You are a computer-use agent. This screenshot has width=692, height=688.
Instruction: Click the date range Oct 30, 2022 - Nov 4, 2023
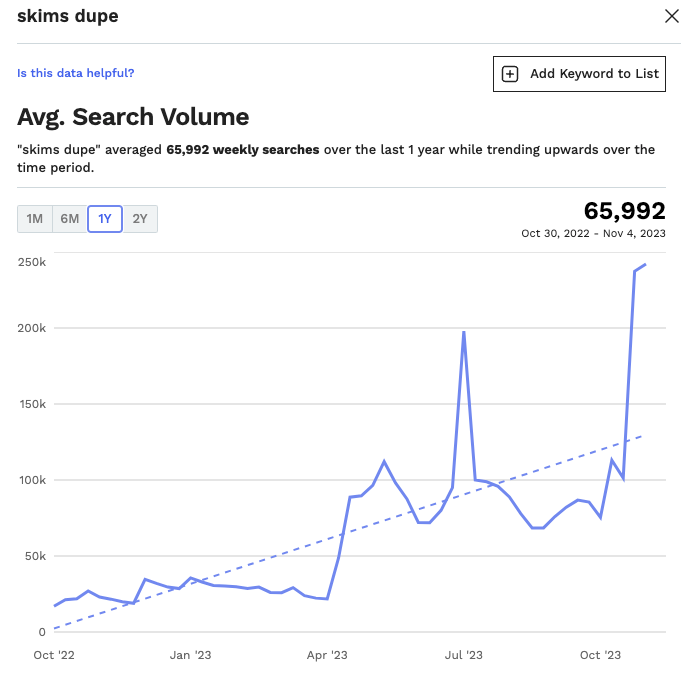(593, 233)
